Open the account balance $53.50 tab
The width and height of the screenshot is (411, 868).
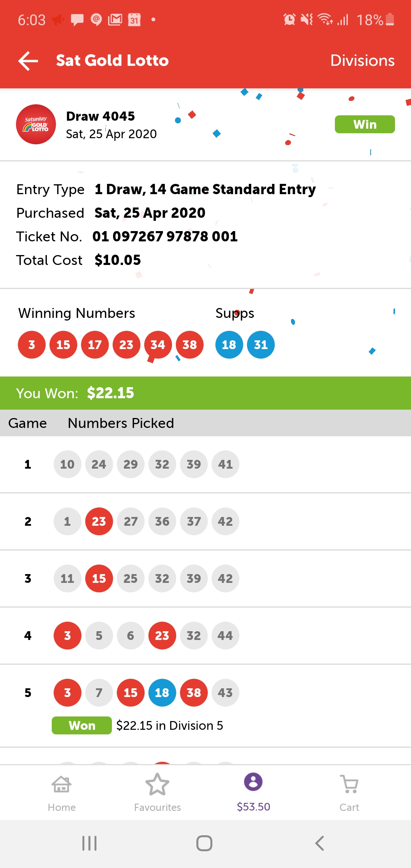coord(253,792)
